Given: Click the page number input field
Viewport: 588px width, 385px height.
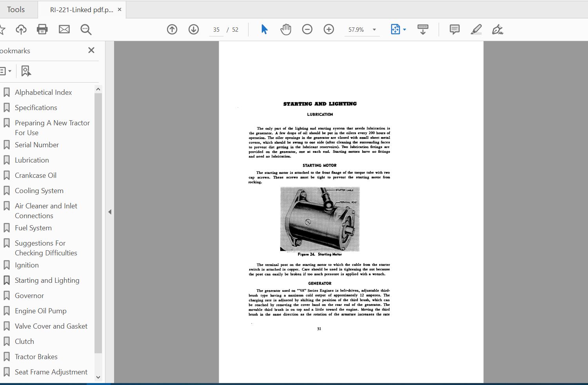Looking at the screenshot, I should [216, 30].
